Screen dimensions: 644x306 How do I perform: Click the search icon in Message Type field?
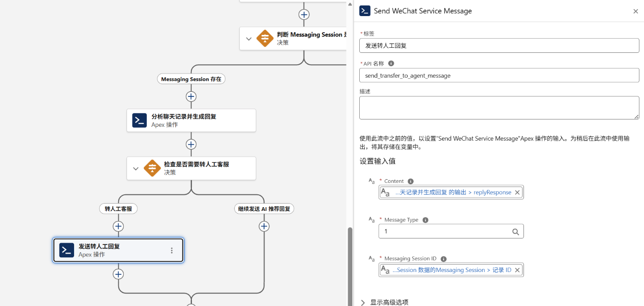[x=516, y=232]
